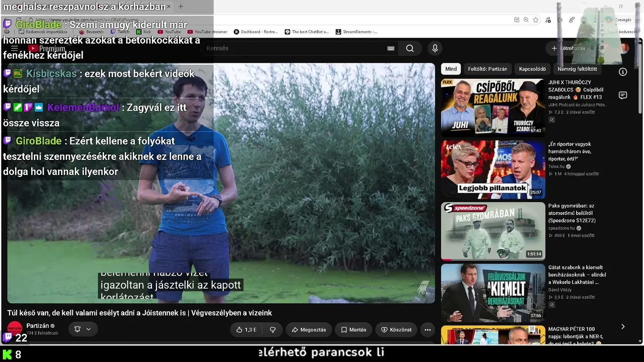Click the Gátat szabunk a kiemelt beruházásoknak title
This screenshot has width=644, height=362.
click(577, 275)
